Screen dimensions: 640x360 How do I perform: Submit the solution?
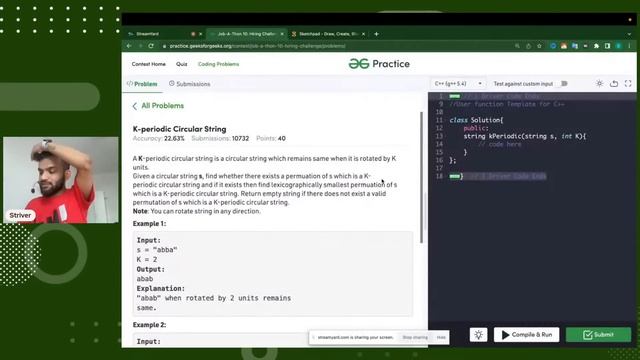click(x=598, y=335)
